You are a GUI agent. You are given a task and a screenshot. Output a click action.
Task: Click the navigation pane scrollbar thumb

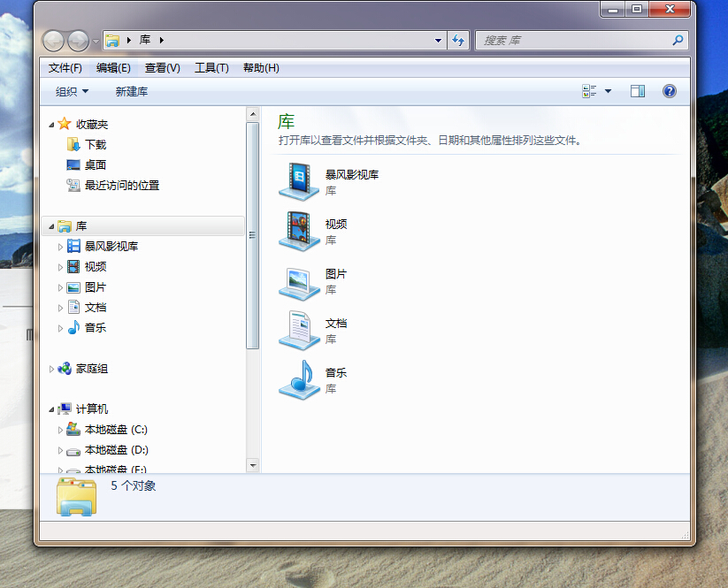(253, 235)
